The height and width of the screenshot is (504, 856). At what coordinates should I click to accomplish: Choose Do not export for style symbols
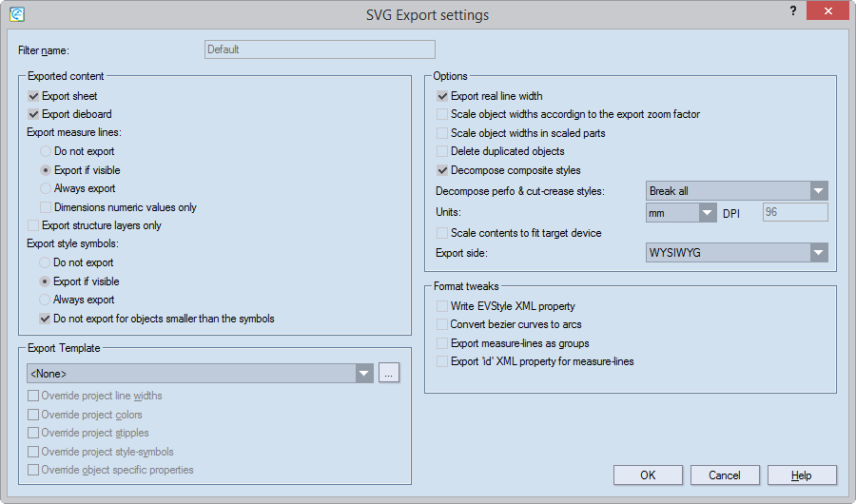click(46, 262)
